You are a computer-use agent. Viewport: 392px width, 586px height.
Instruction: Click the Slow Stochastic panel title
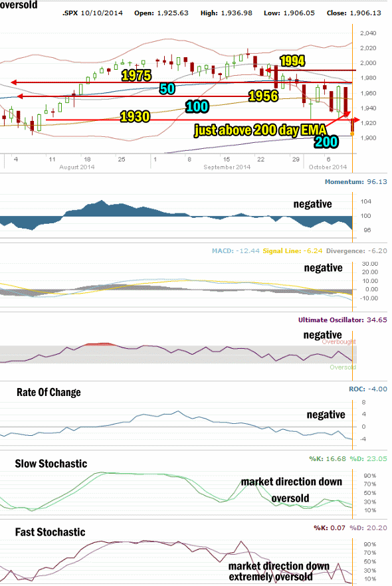pos(51,464)
